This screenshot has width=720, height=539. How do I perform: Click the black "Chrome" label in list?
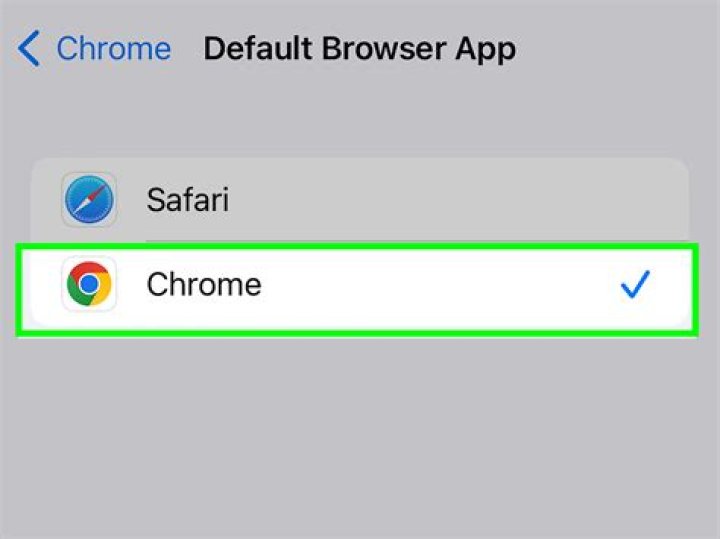tap(204, 285)
